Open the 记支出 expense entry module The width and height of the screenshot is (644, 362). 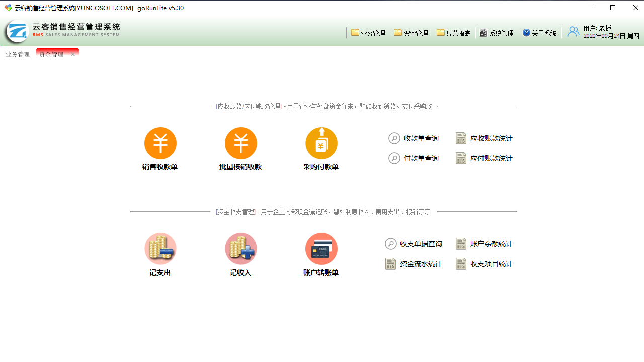point(160,254)
